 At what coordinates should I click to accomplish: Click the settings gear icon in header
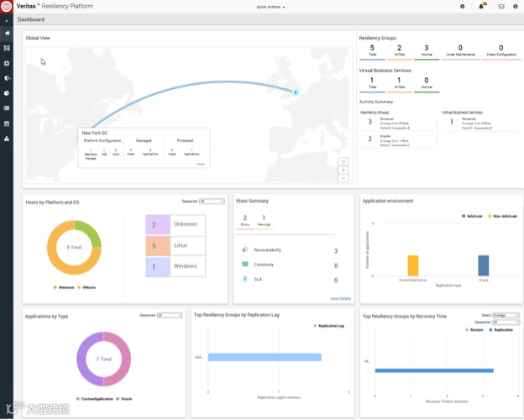coord(462,7)
